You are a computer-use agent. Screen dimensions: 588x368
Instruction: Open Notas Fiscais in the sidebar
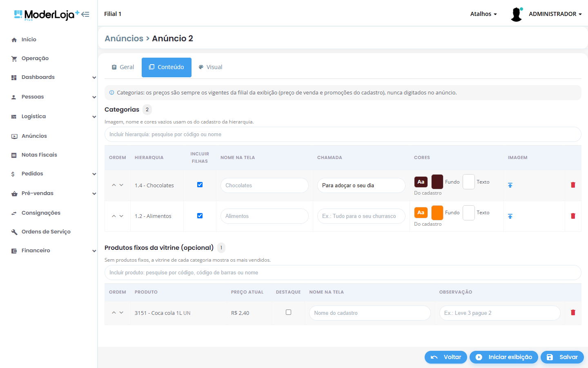(39, 155)
